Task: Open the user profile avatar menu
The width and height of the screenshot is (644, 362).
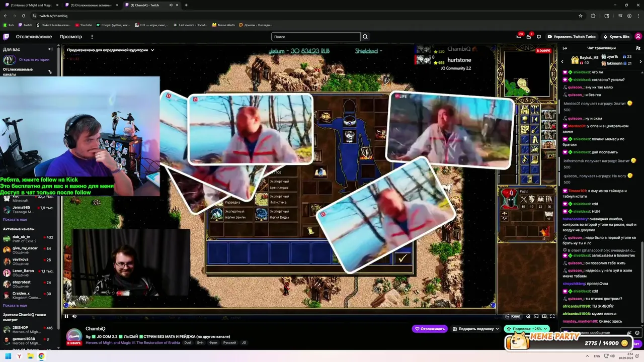Action: coord(638,37)
